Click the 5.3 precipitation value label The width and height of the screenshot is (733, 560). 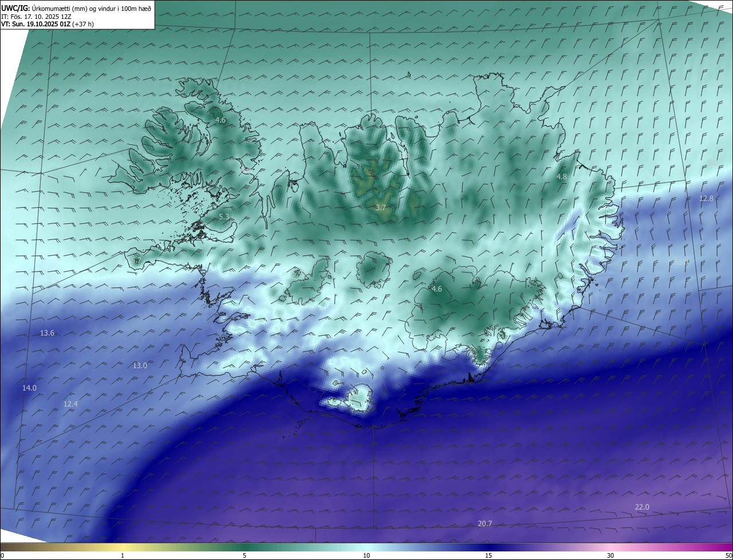coord(224,217)
